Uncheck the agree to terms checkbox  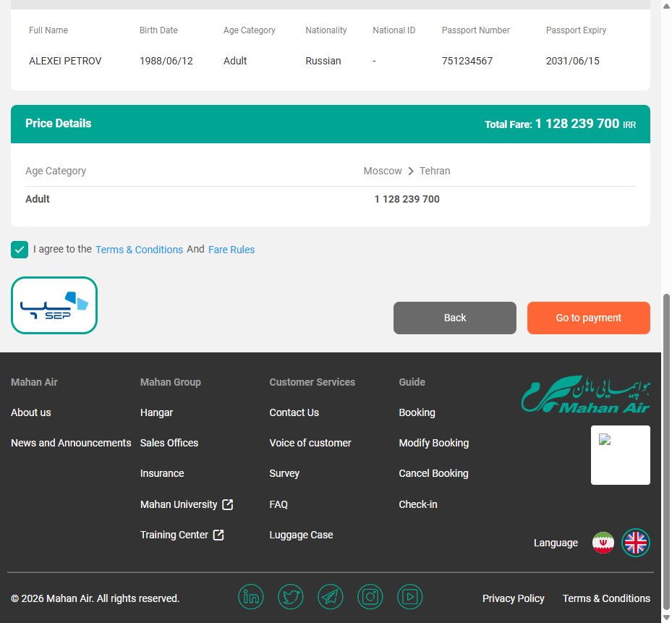pos(20,250)
